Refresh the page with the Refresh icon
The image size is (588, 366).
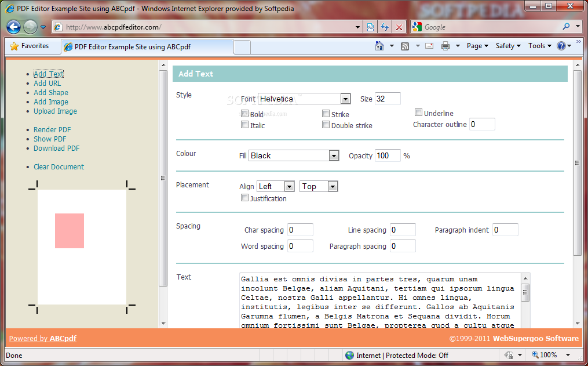tap(385, 27)
